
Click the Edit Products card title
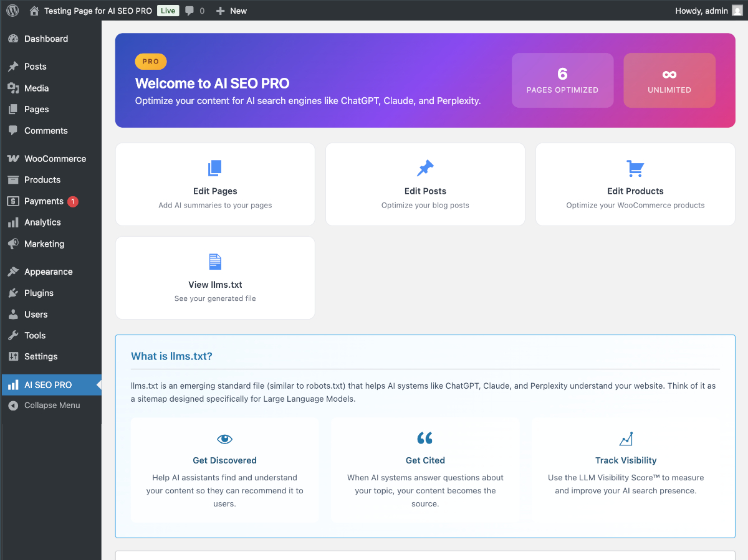point(635,191)
